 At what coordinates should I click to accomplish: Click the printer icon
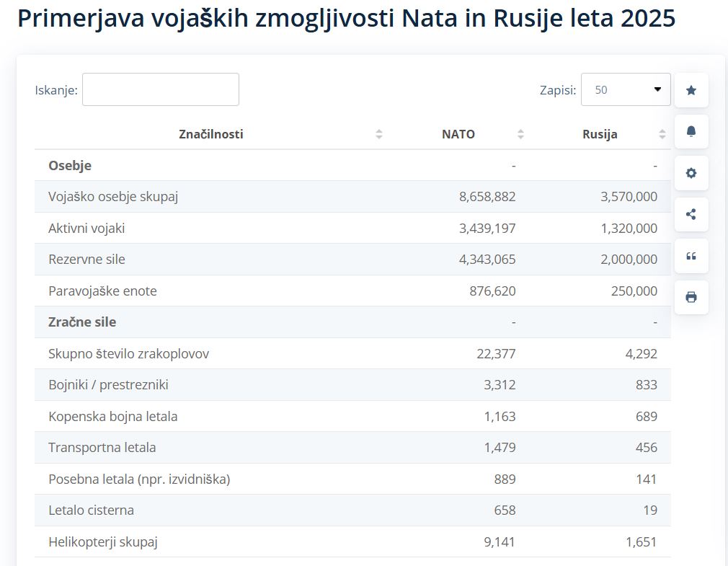691,297
